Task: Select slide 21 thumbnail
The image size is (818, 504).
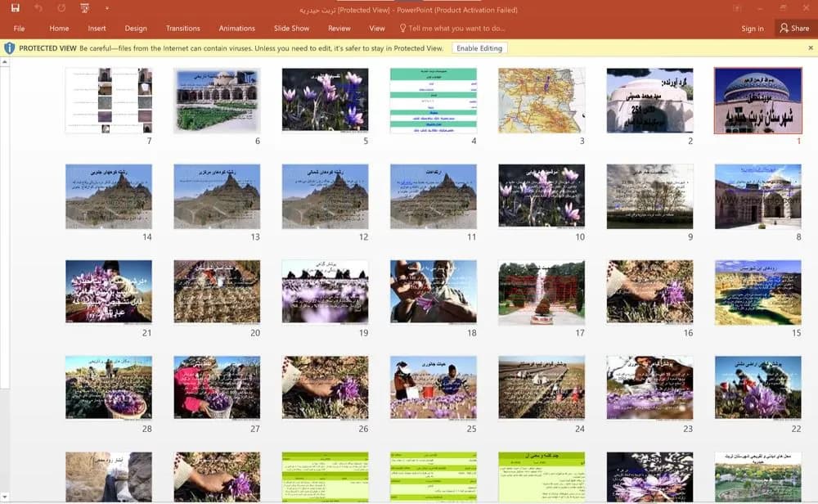Action: click(109, 292)
